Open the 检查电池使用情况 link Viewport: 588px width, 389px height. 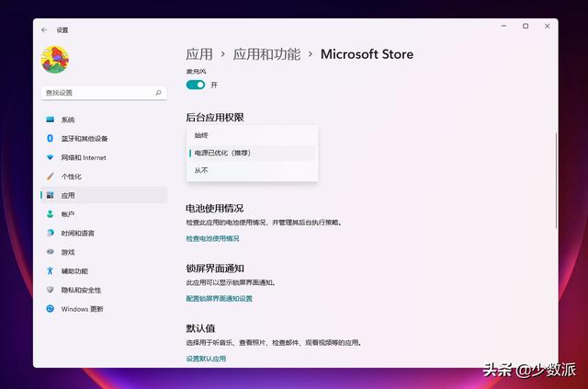pos(212,238)
